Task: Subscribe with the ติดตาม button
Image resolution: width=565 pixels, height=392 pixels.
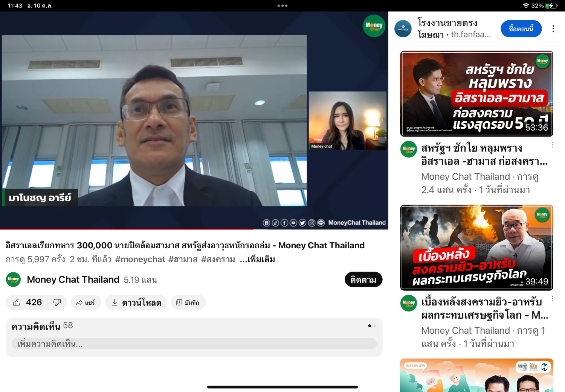Action: coord(363,280)
